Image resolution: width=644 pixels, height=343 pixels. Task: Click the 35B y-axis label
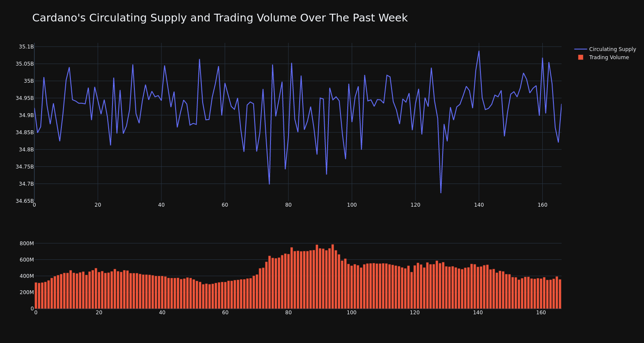(x=29, y=81)
